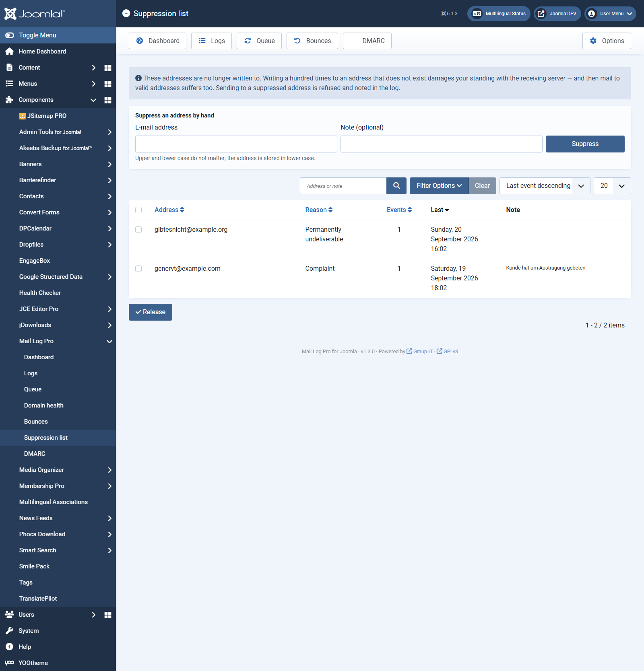Expand the Menus sidebar chevron
644x671 pixels.
pos(93,84)
